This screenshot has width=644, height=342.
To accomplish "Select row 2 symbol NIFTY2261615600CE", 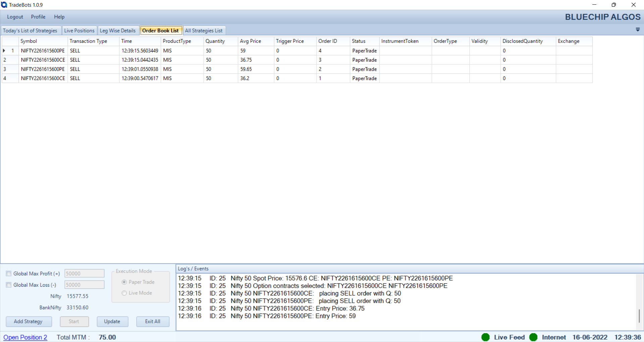I will point(43,60).
